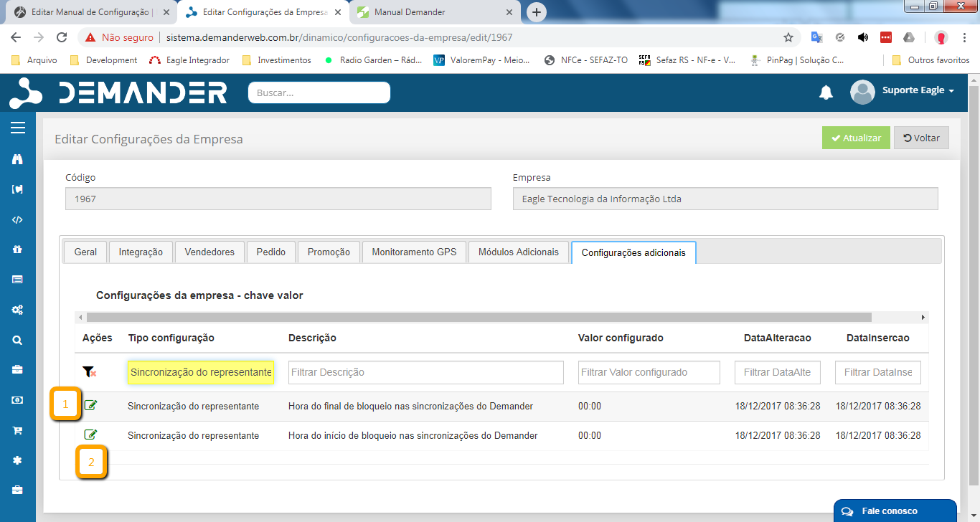Viewport: 980px width, 522px height.
Task: Open the Development bookmarks folder
Action: coord(103,60)
